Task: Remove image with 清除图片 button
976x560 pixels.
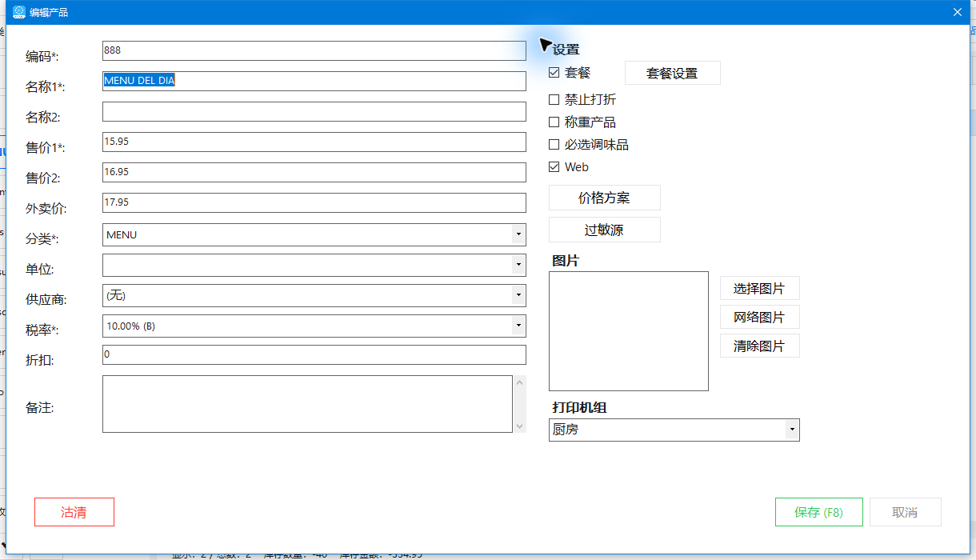Action: tap(760, 346)
